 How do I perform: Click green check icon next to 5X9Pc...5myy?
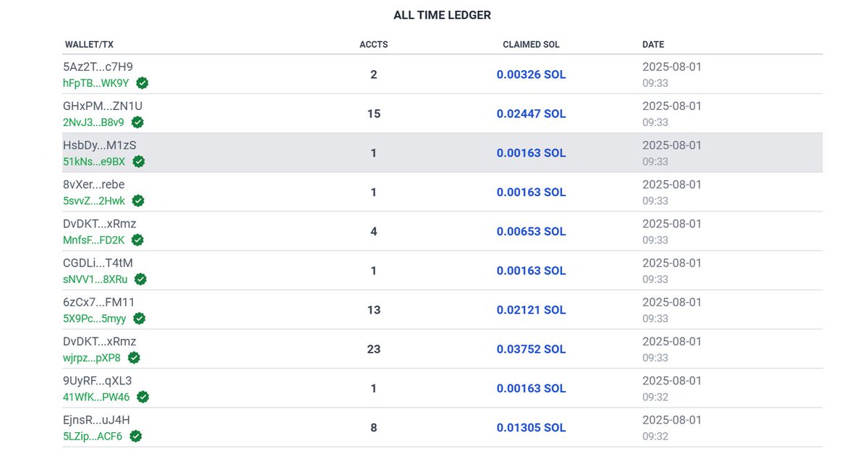140,319
